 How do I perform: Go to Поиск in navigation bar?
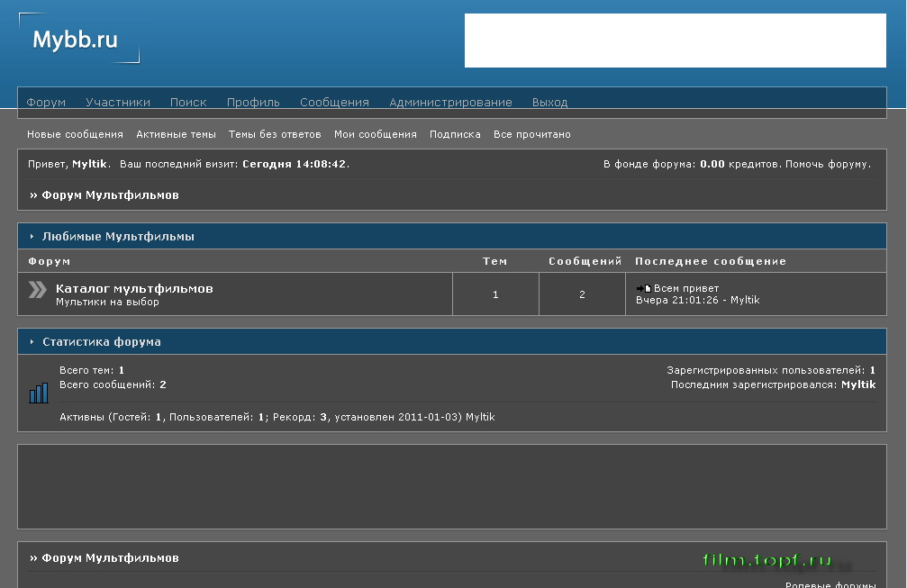pos(188,103)
